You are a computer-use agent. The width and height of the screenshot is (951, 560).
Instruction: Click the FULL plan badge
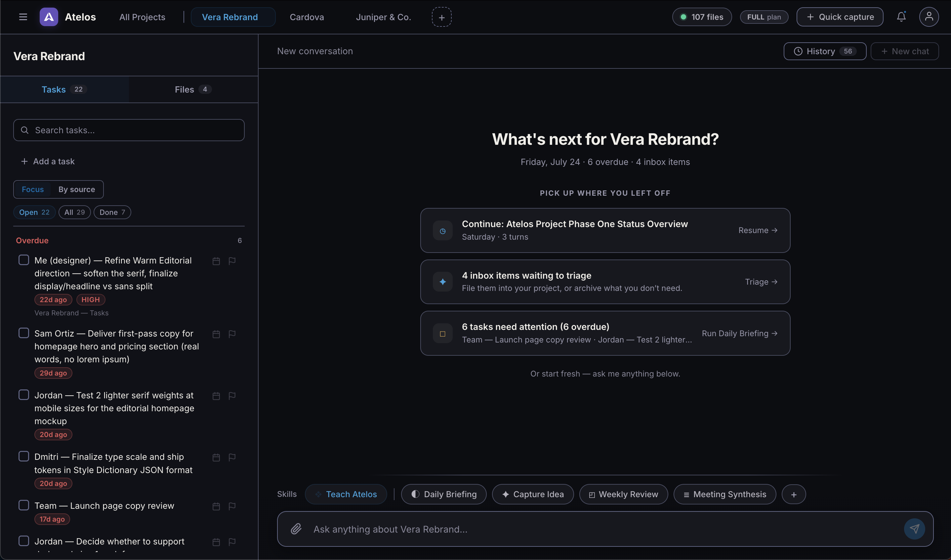pos(764,17)
